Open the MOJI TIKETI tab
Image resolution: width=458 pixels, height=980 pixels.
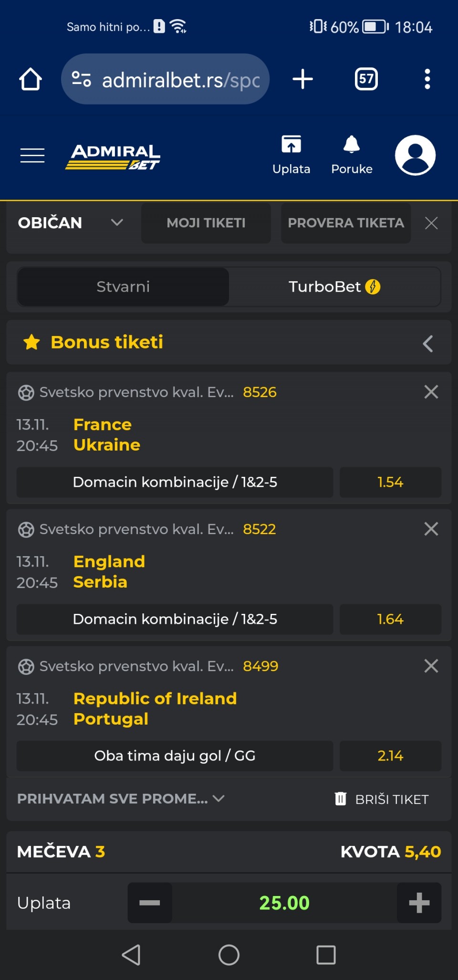(206, 223)
